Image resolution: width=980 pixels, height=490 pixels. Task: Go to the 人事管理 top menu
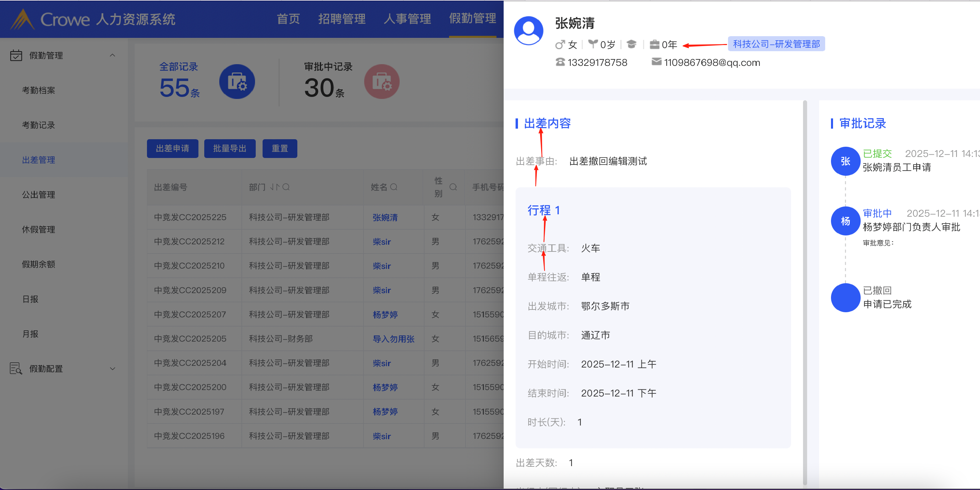[x=407, y=19]
